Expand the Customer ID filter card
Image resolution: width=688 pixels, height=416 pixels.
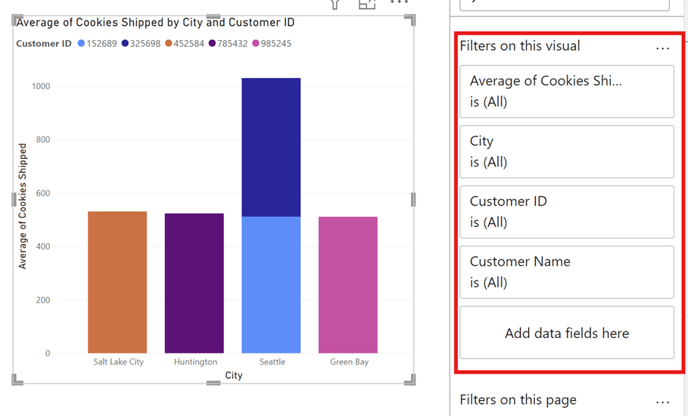click(x=566, y=212)
